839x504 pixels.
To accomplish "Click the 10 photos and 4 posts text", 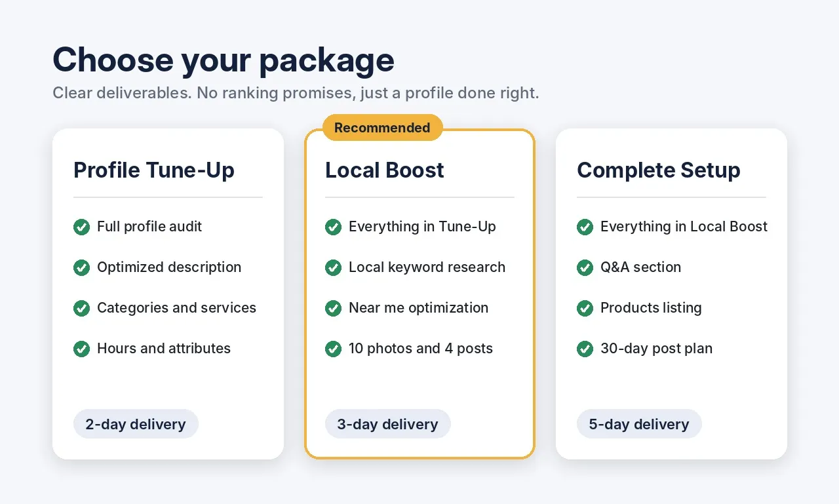I will point(421,349).
